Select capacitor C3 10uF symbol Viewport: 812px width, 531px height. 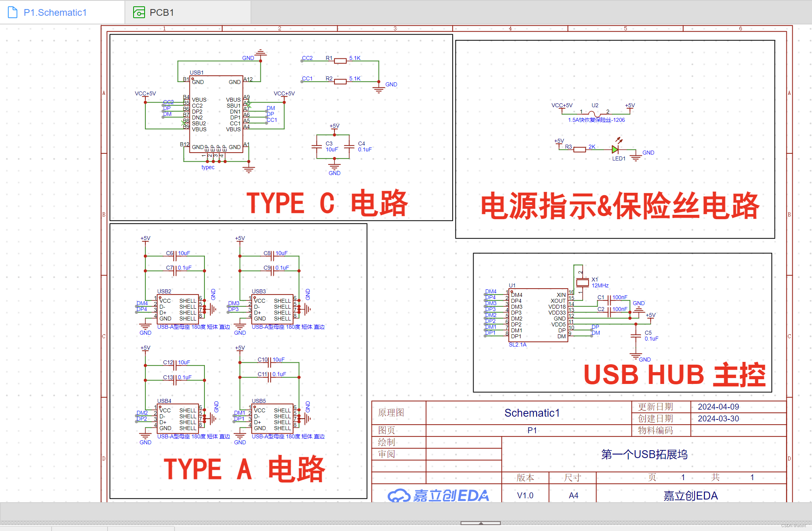tap(317, 147)
